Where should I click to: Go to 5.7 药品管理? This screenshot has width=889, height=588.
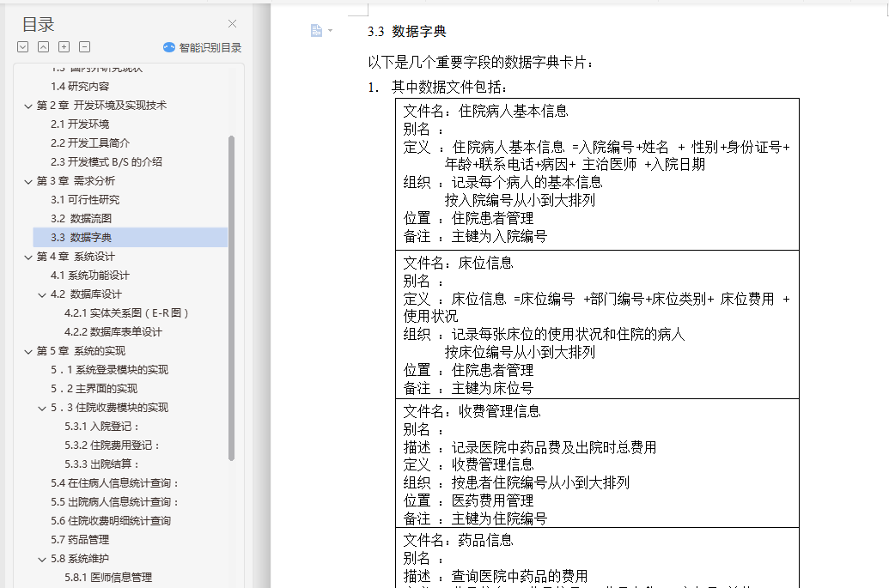pos(80,540)
